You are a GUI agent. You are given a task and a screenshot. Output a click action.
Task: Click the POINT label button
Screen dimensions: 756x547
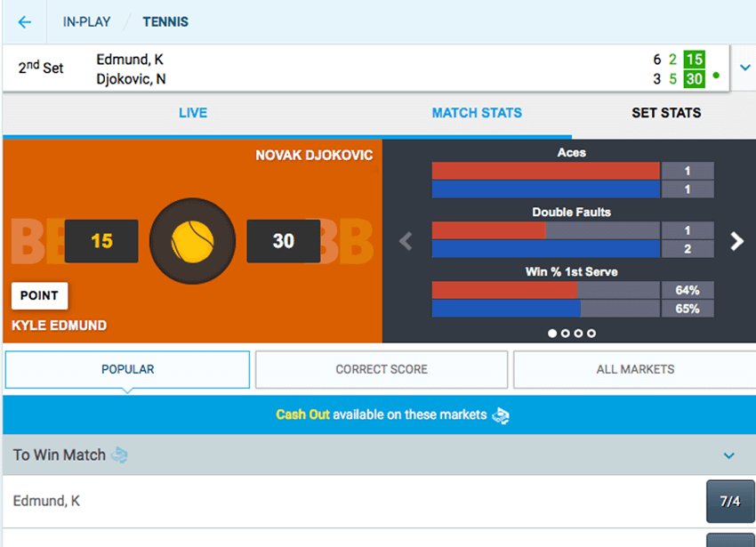pyautogui.click(x=39, y=295)
